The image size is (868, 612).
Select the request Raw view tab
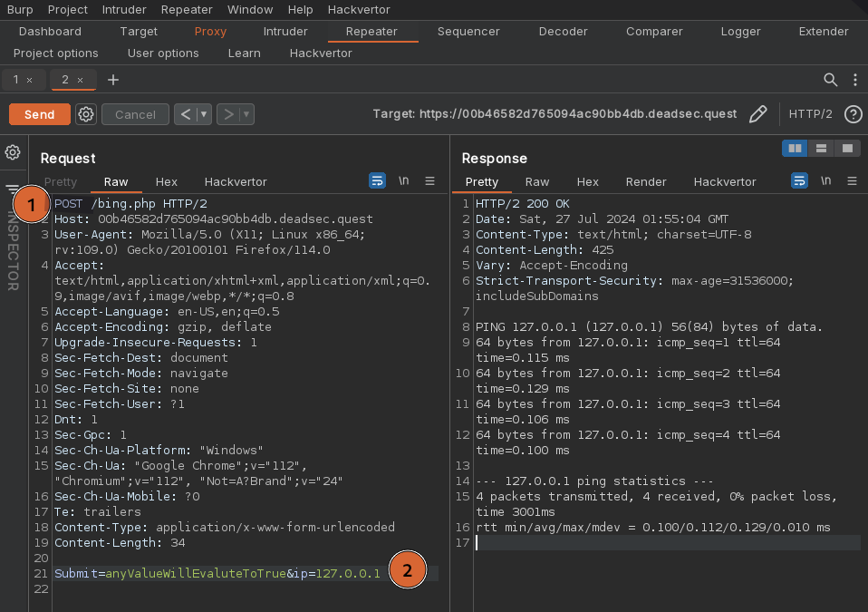pyautogui.click(x=116, y=181)
